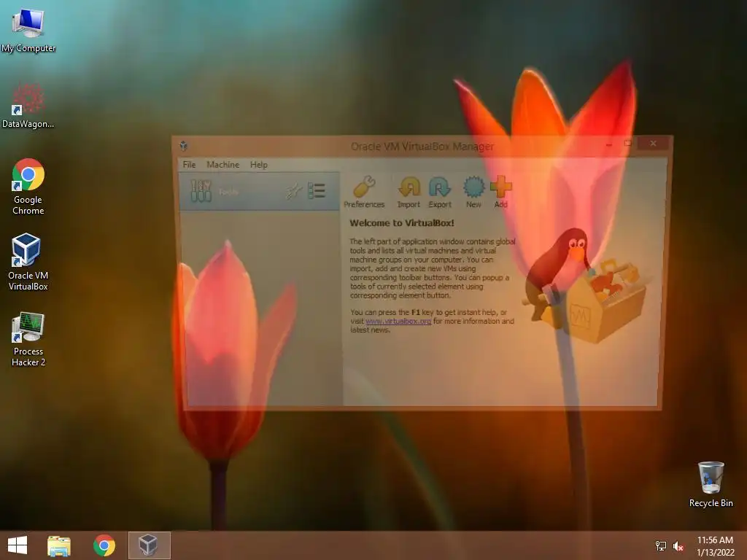Click the VirtualBox title bar icon
Viewport: 747px width, 560px height.
pos(183,146)
